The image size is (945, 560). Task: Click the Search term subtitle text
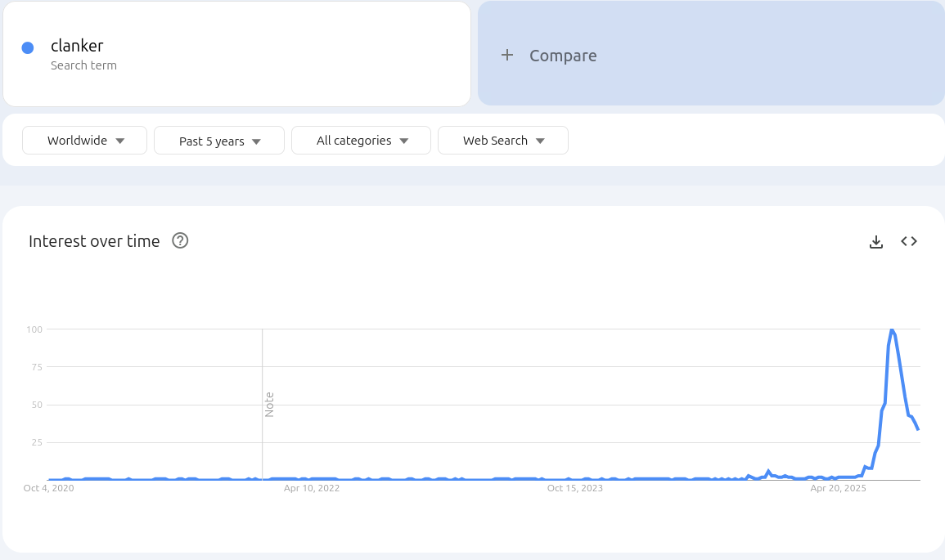(x=83, y=65)
